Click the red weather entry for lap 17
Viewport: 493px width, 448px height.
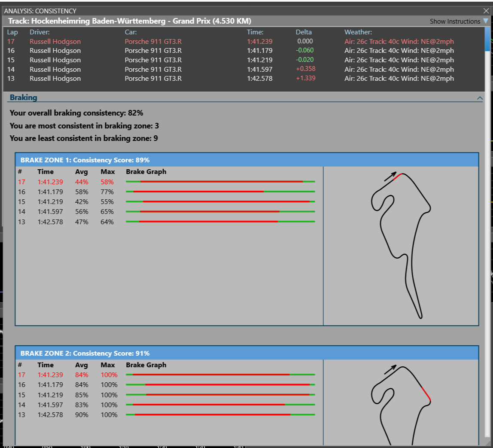[399, 42]
